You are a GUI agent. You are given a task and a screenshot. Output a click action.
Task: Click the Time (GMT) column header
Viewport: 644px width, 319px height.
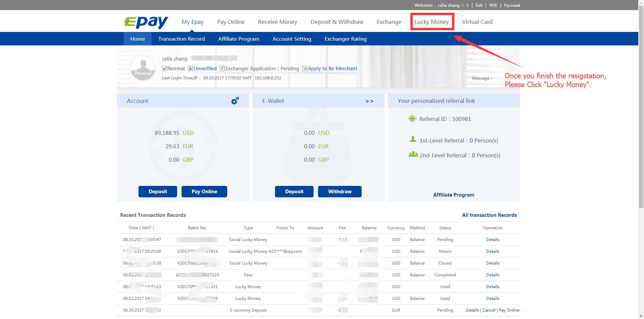141,228
